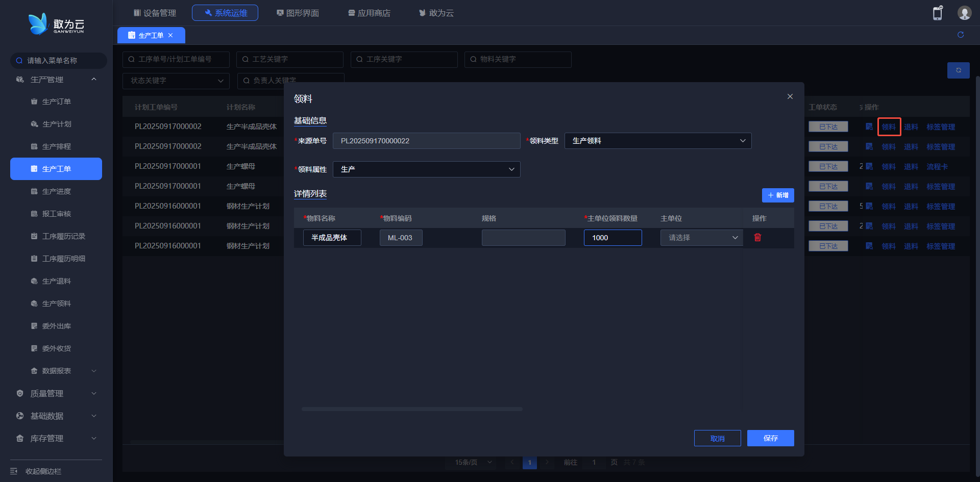Click the red delete trash icon in material row

757,238
